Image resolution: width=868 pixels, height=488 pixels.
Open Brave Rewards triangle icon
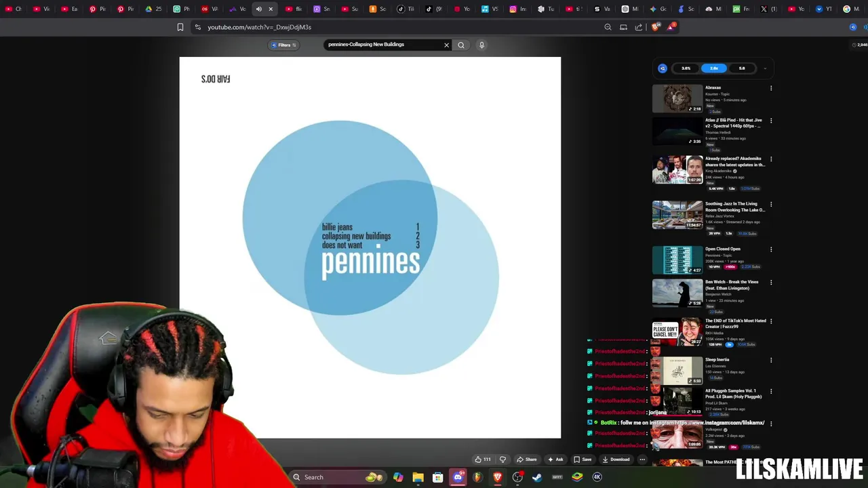671,27
